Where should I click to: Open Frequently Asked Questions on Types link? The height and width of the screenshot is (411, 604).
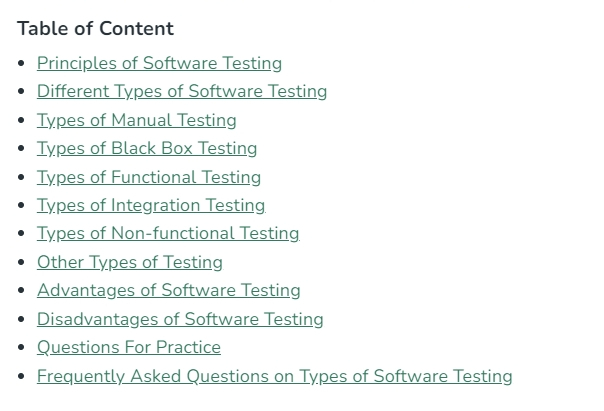[274, 376]
